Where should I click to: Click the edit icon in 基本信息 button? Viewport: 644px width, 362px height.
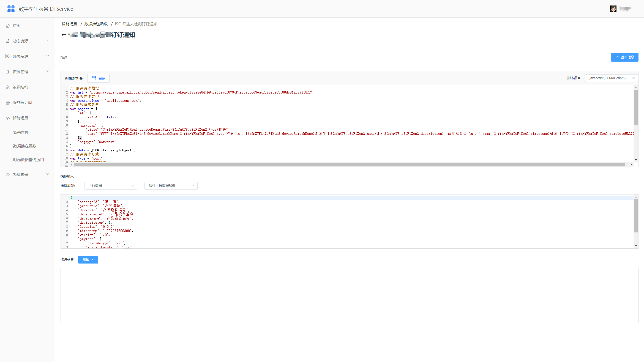(x=617, y=57)
